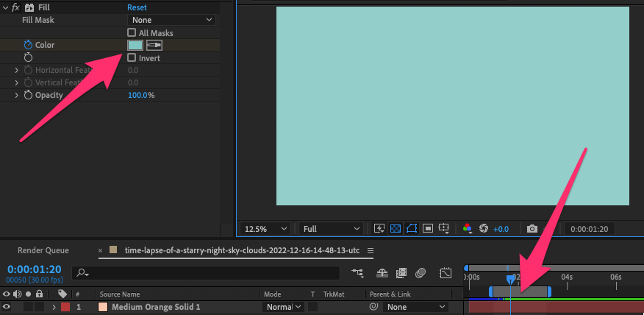The width and height of the screenshot is (644, 315).
Task: Toggle the Color property stopwatch
Action: (x=28, y=45)
